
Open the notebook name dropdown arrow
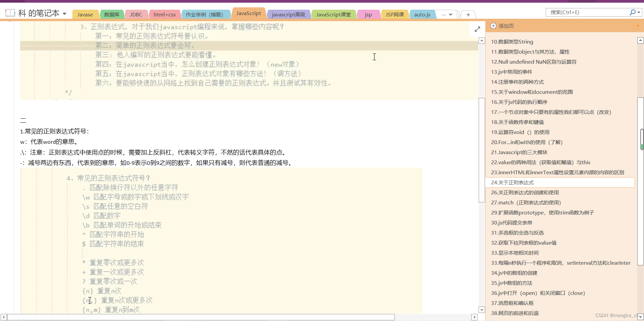click(65, 13)
